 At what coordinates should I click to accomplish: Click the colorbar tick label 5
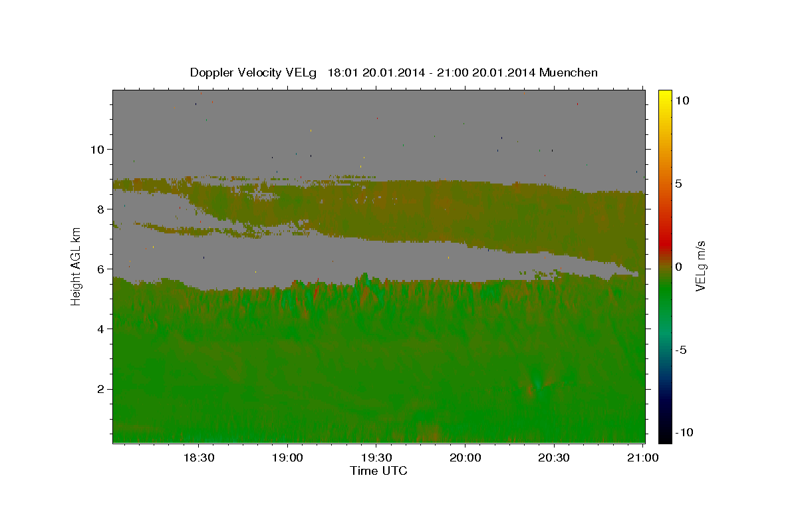(x=679, y=184)
